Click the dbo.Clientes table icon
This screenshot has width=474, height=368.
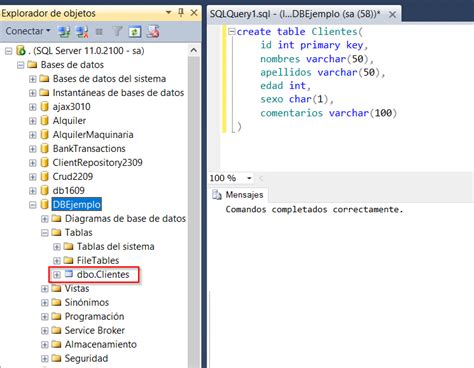tap(68, 274)
